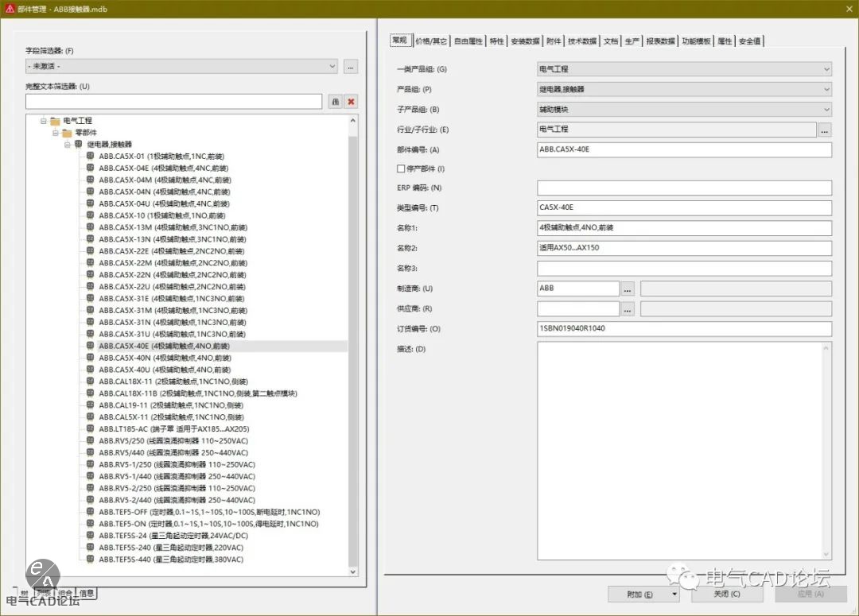Click the 完整文本筛选器 text input field
Viewport: 859px width, 616px height.
pos(173,101)
